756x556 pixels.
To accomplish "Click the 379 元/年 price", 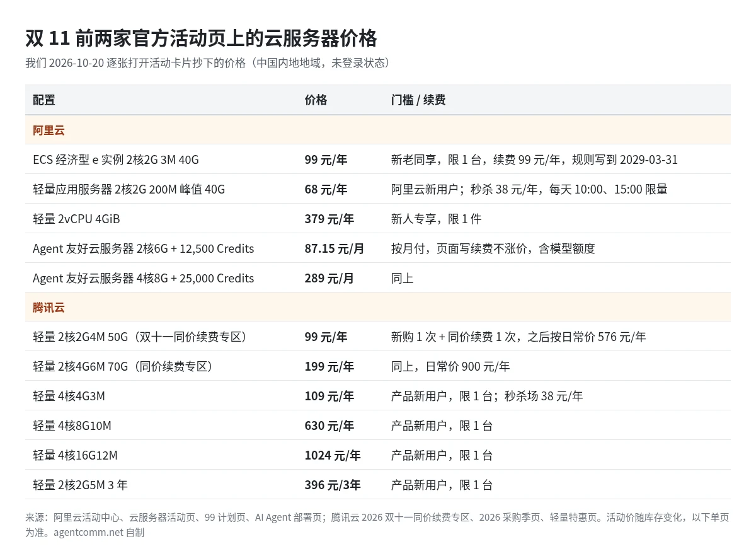I will (x=329, y=219).
